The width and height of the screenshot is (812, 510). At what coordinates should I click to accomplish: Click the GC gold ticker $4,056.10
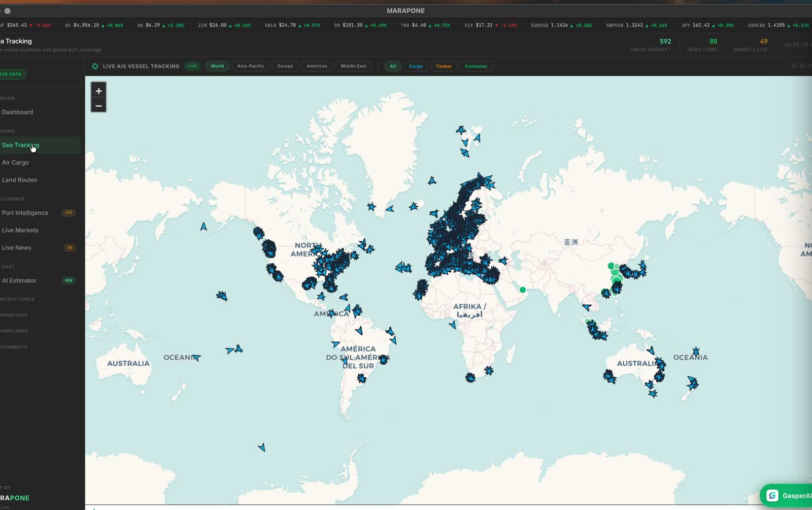(94, 25)
